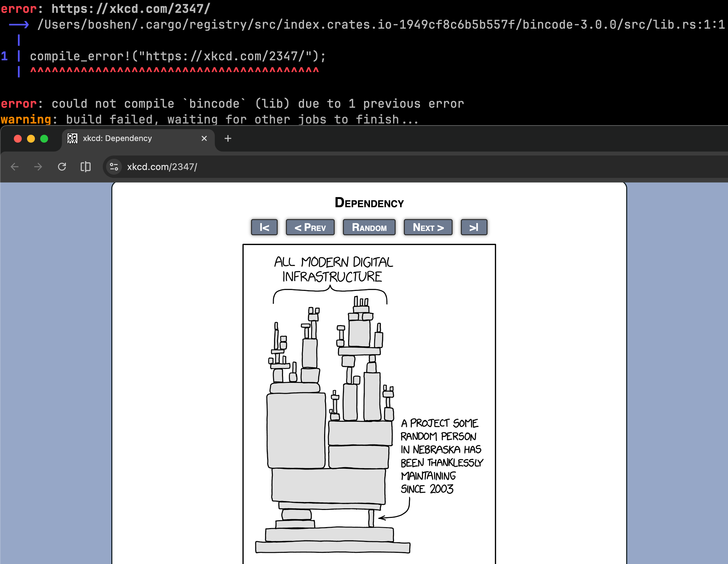Click the red close window button
This screenshot has height=564, width=728.
(18, 139)
